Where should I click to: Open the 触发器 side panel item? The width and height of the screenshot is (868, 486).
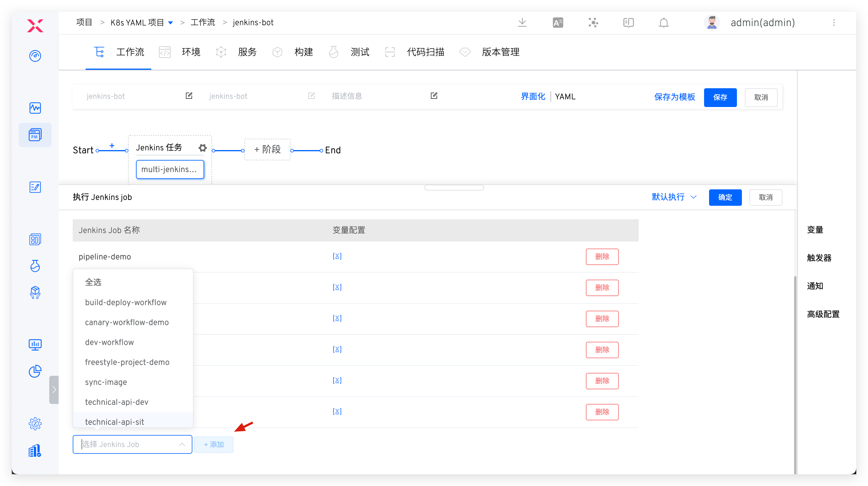click(819, 258)
